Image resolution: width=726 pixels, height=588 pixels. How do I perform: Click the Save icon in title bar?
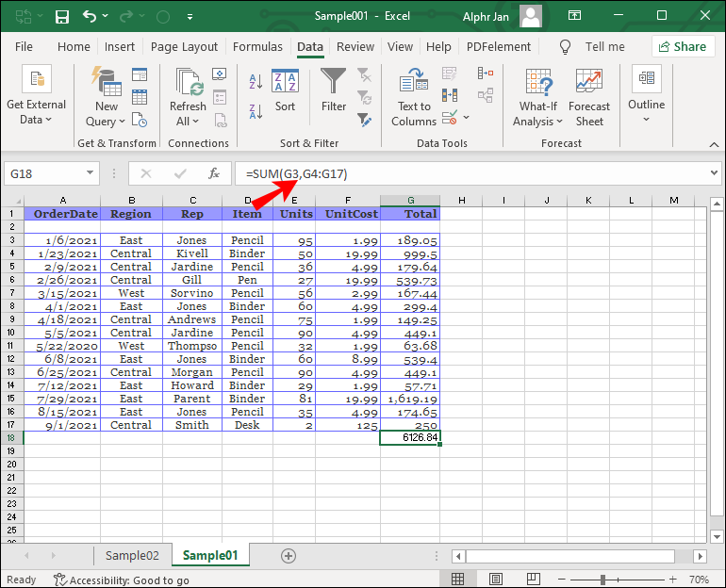[x=62, y=17]
